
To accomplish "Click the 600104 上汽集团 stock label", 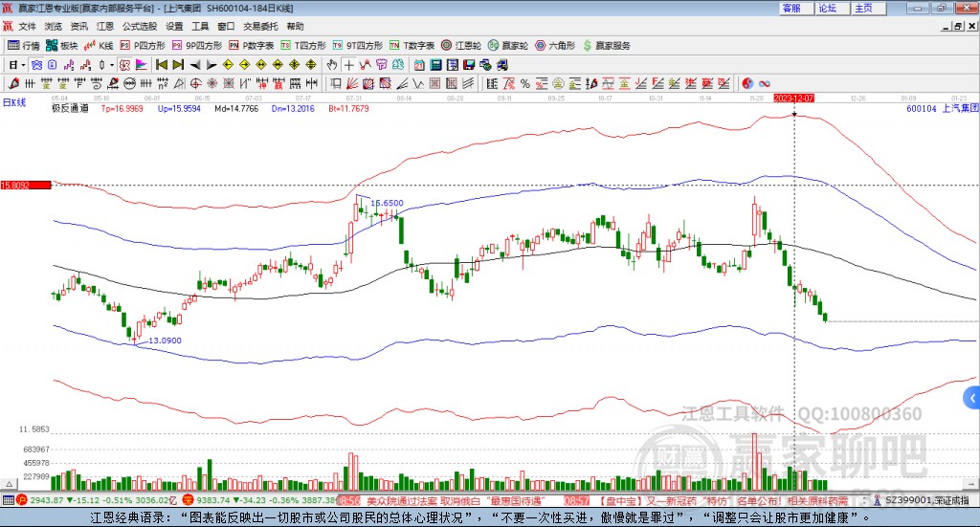I will click(942, 109).
